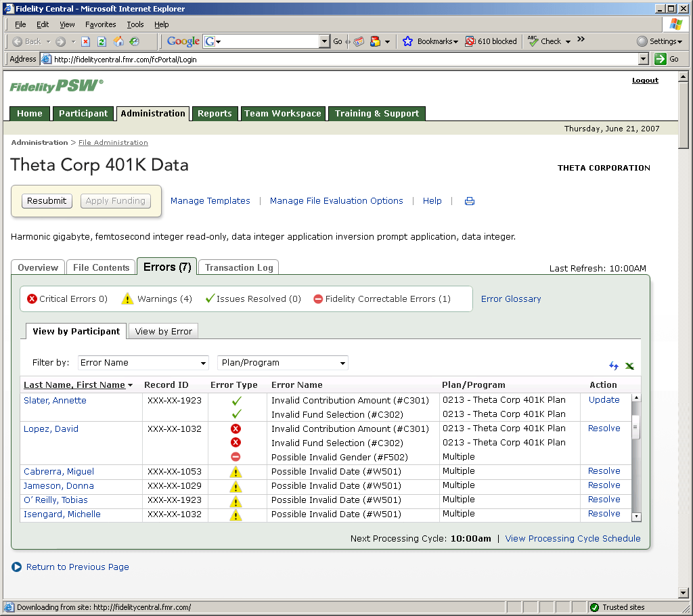Click the errors table scrollbar down arrow

636,516
